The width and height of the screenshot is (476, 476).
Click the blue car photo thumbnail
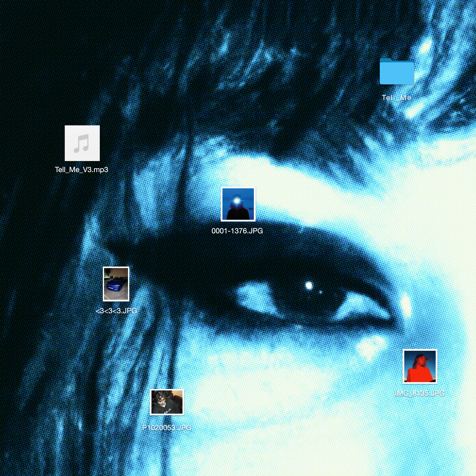(116, 284)
